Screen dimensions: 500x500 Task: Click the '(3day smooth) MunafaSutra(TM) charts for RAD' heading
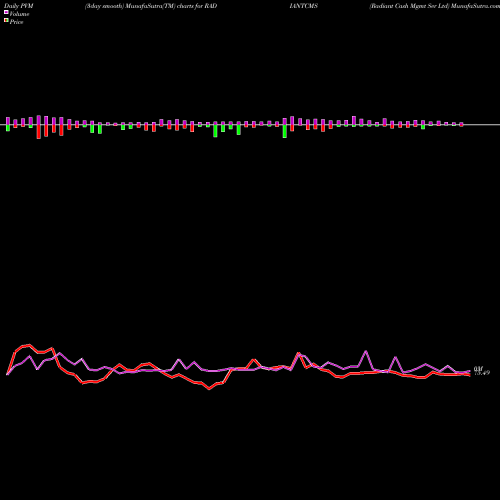click(x=151, y=6)
